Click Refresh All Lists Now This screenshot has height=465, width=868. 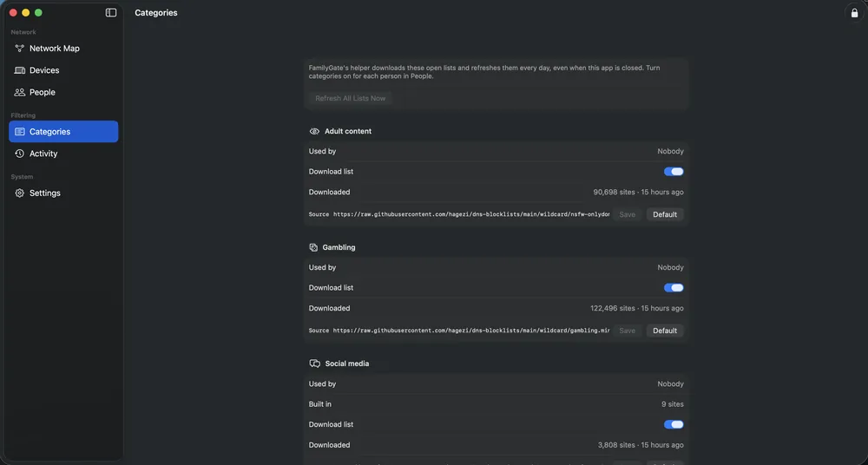tap(351, 98)
